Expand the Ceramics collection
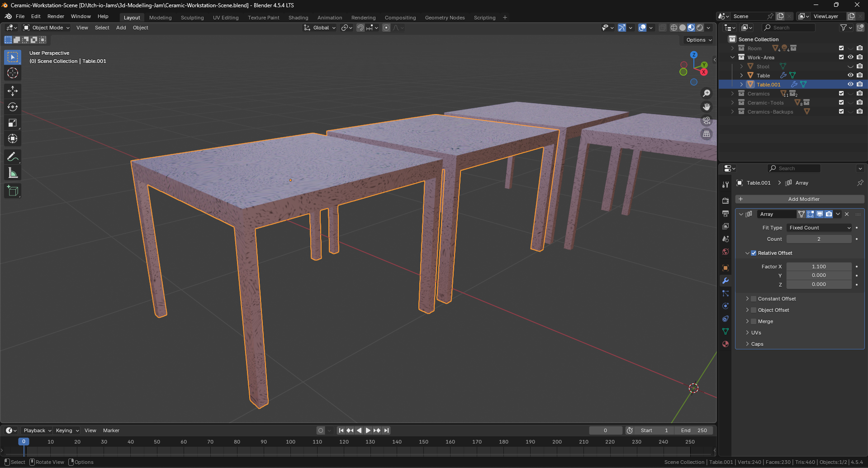Viewport: 868px width, 468px height. pos(733,94)
